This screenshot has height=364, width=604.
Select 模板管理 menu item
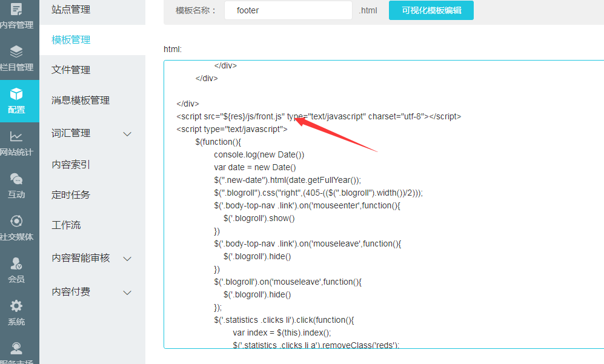[71, 40]
